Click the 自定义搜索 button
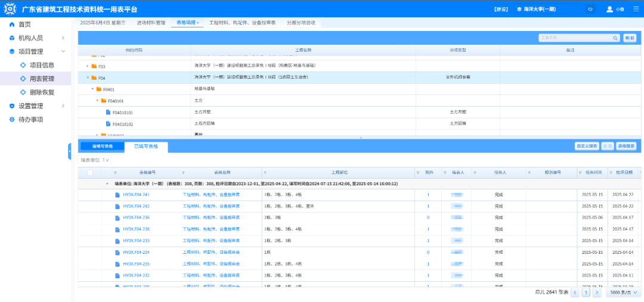This screenshot has height=302, width=644. click(x=587, y=146)
